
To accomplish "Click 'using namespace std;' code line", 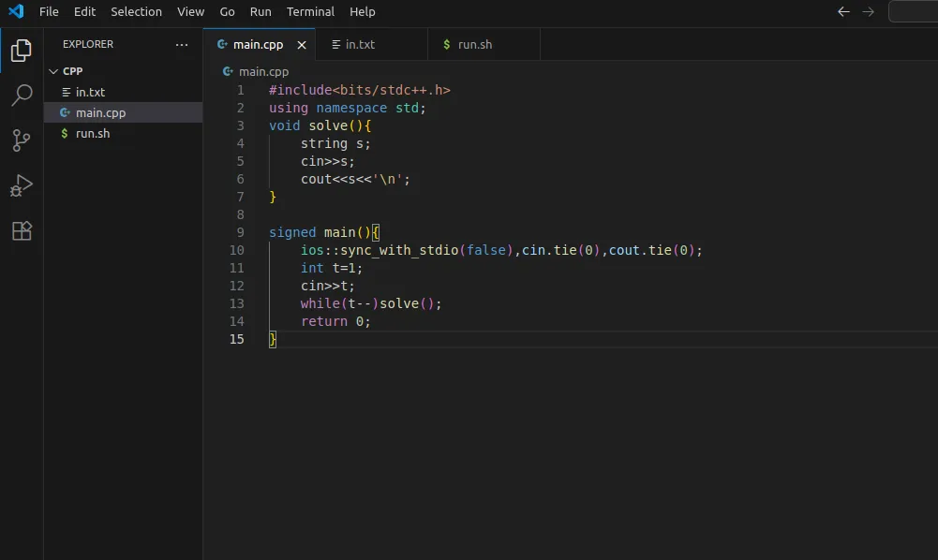I will click(347, 109).
